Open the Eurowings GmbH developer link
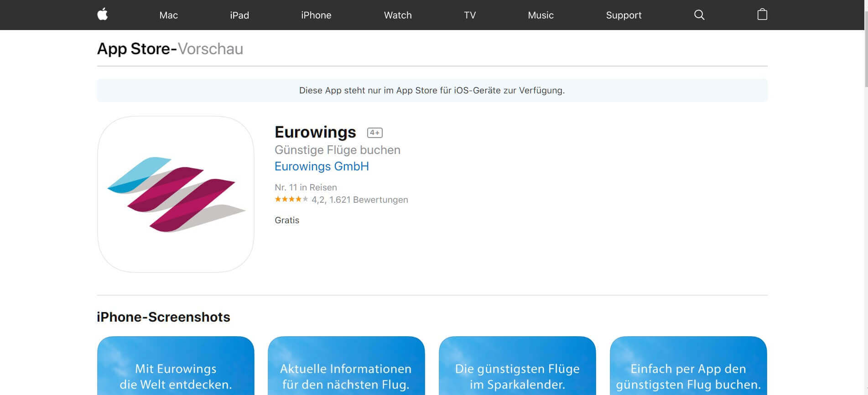Viewport: 868px width, 395px height. coord(322,166)
